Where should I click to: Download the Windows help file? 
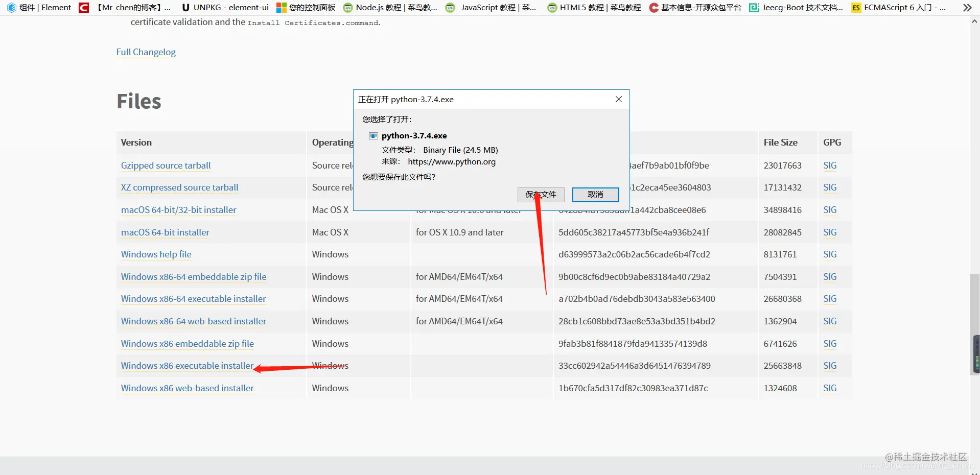pyautogui.click(x=156, y=254)
